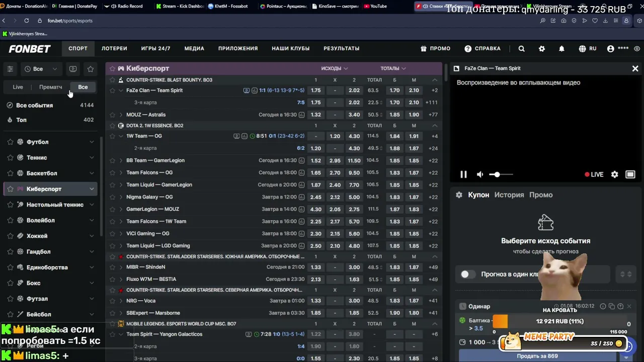The image size is (644, 362).
Task: Copy the Одинар bet with the duplicate icon
Action: tap(612, 306)
